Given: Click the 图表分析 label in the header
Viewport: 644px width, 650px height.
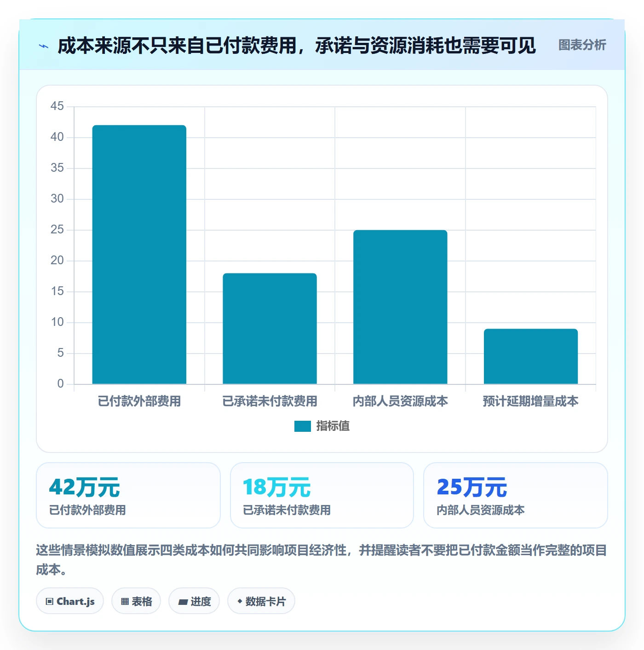Looking at the screenshot, I should pos(582,45).
